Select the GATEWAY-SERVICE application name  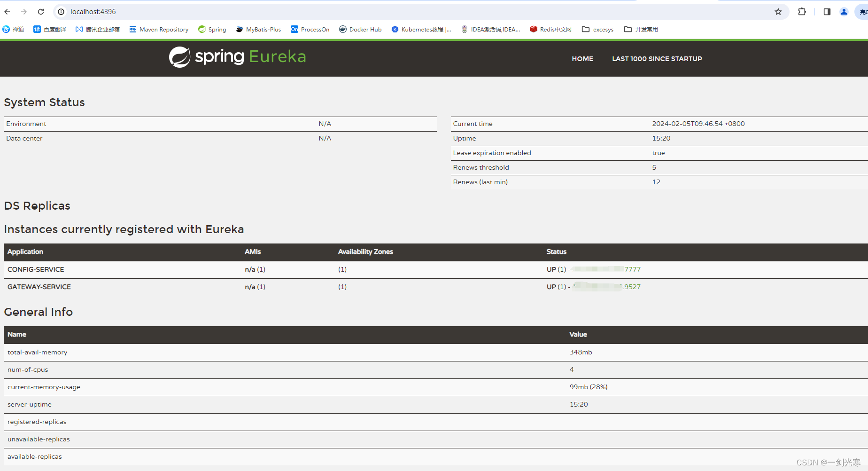pos(39,287)
